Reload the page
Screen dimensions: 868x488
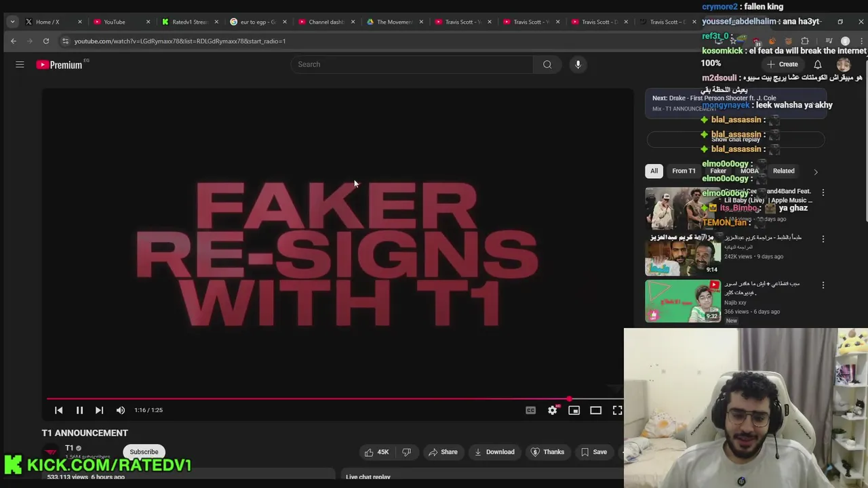[46, 41]
